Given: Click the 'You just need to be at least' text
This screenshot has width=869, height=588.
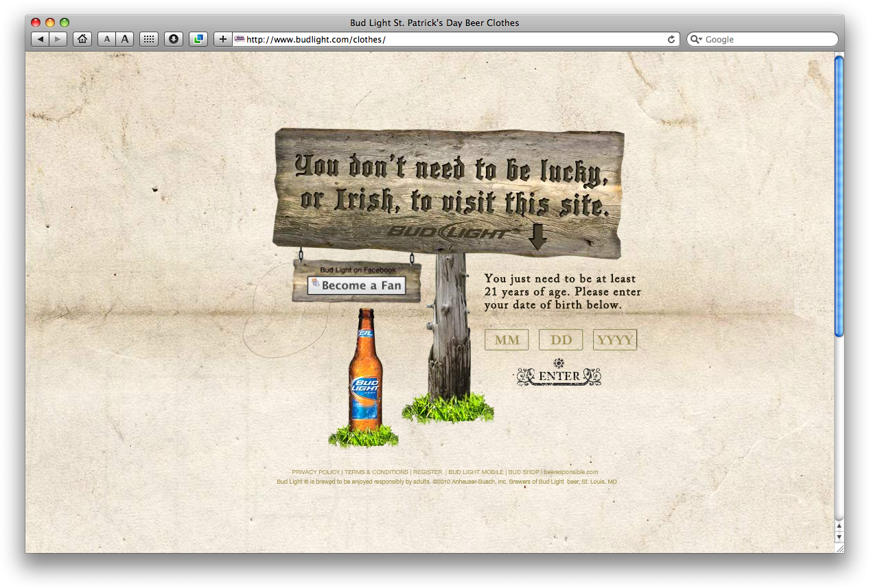Looking at the screenshot, I should coord(560,279).
